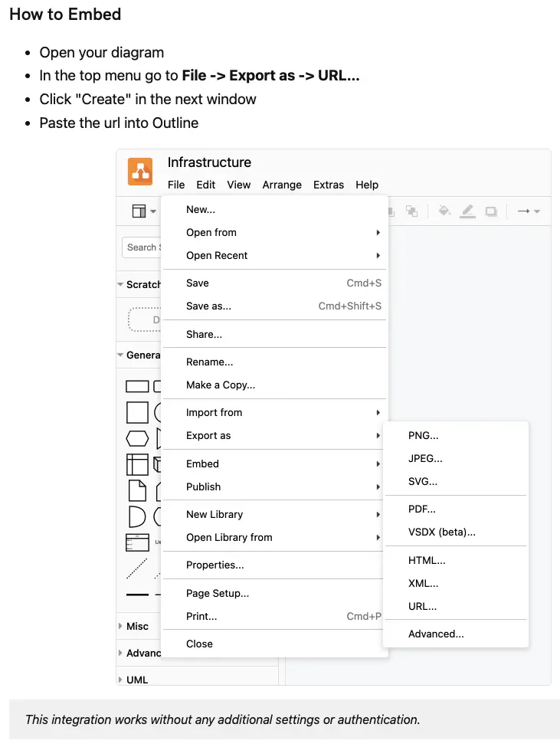Screen dimensions: 560x747
Task: Open the view layout dropdown in toolbar
Action: click(143, 211)
